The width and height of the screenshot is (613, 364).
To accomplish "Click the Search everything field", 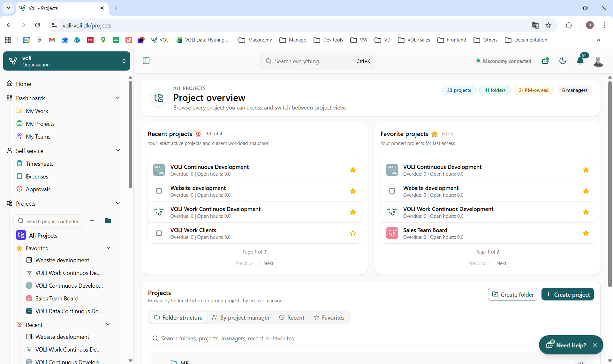I will coord(317,61).
